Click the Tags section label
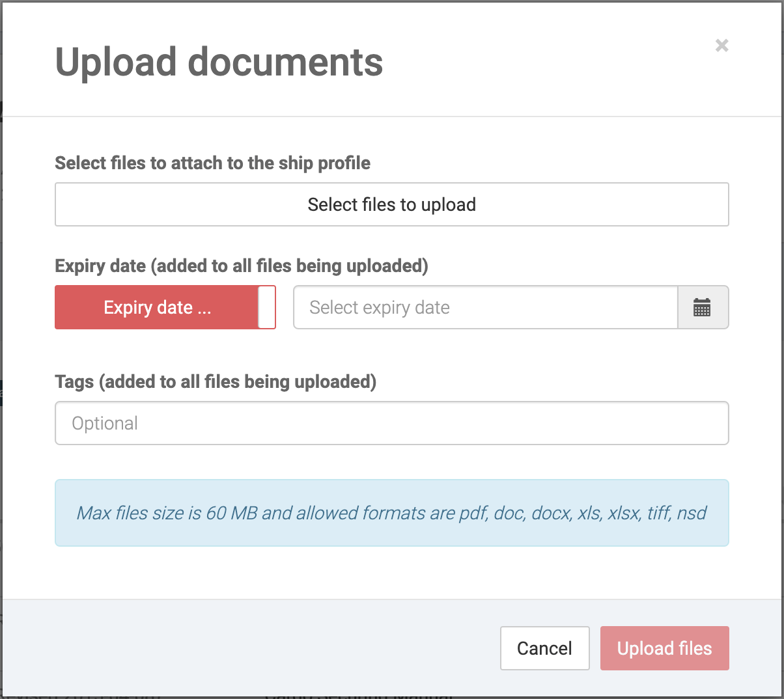This screenshot has width=784, height=699. coord(215,381)
